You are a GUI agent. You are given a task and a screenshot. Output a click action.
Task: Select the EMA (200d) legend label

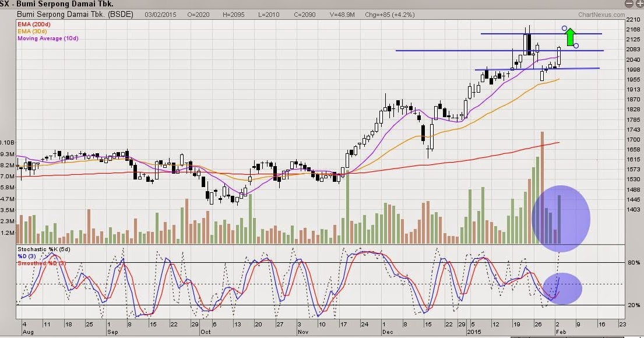[34, 24]
